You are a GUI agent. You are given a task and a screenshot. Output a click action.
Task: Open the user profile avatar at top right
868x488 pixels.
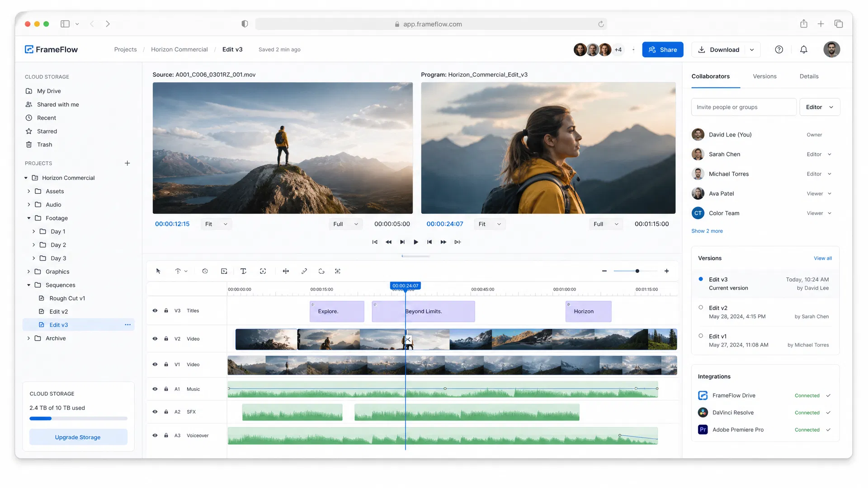[x=831, y=50]
